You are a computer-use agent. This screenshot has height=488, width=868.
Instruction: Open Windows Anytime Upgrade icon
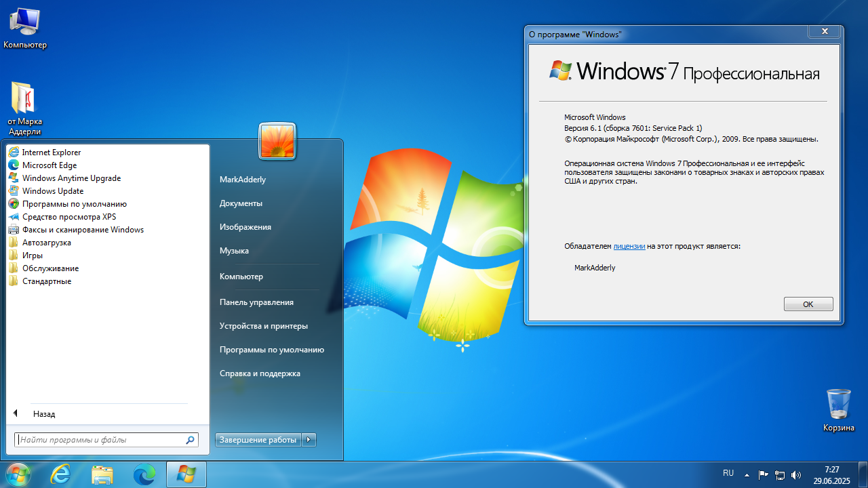14,178
